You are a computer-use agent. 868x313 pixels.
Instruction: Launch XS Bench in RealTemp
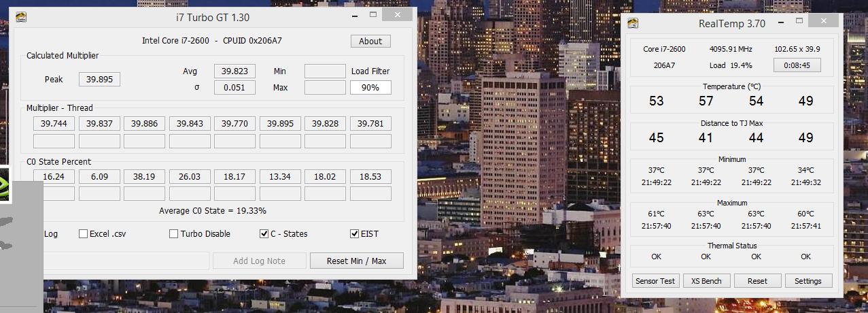pyautogui.click(x=706, y=280)
